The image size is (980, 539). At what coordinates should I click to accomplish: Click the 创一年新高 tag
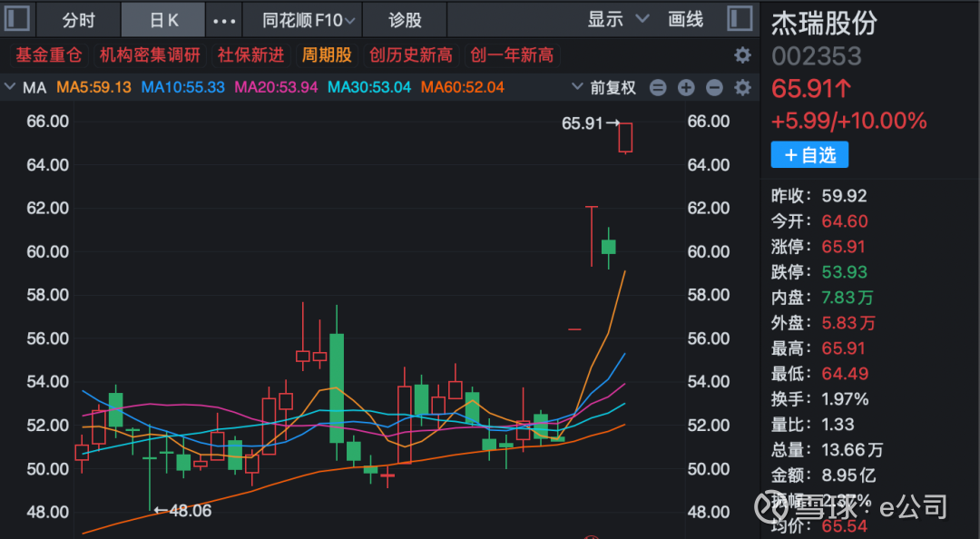[512, 55]
